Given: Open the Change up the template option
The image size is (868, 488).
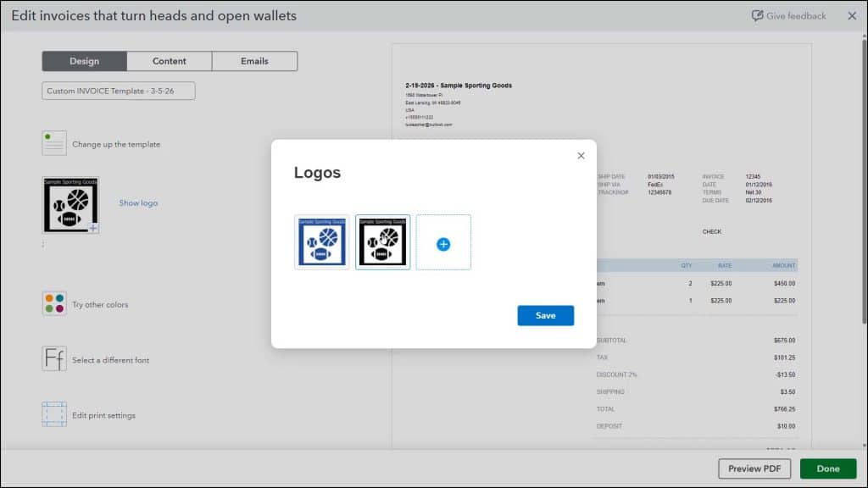Looking at the screenshot, I should tap(53, 143).
